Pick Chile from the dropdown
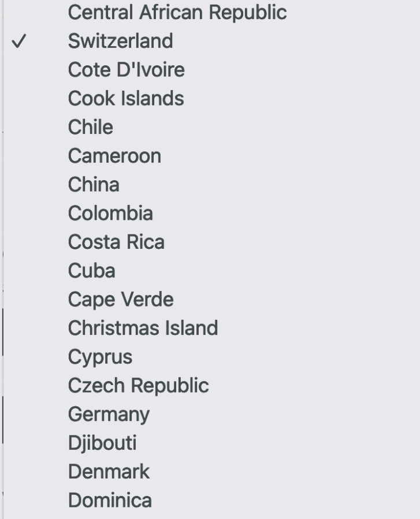The image size is (420, 519). click(90, 127)
